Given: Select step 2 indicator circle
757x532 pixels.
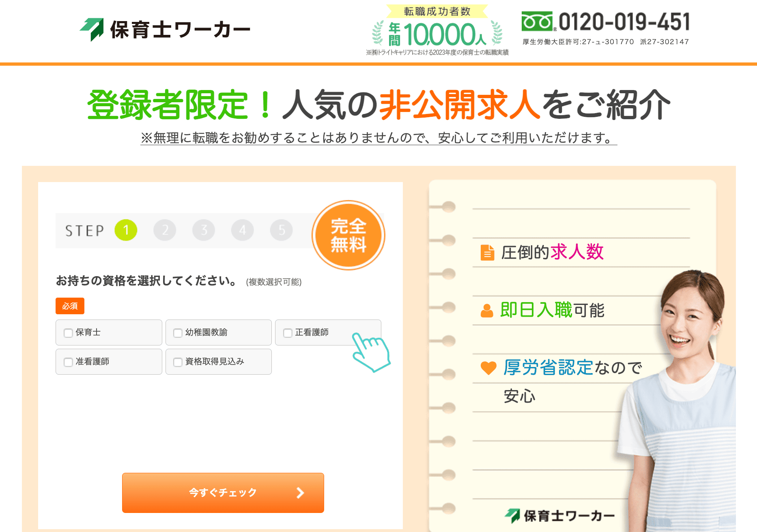Looking at the screenshot, I should [x=165, y=230].
